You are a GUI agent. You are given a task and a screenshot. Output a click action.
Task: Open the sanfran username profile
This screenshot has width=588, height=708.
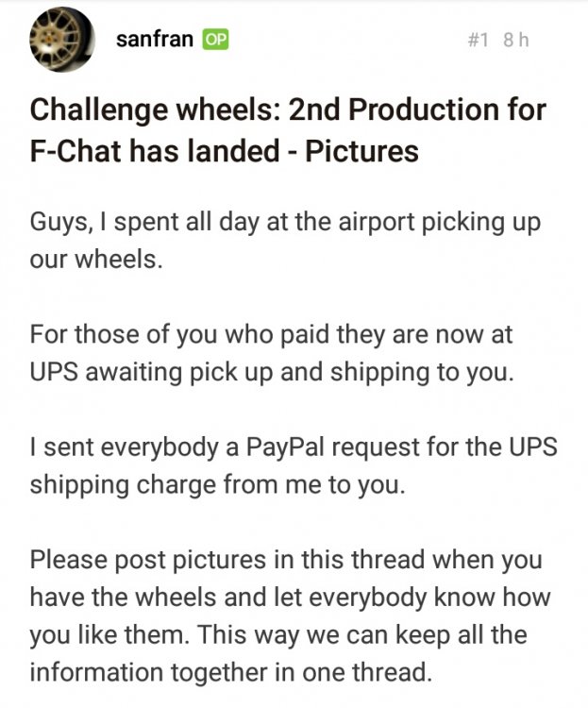155,40
